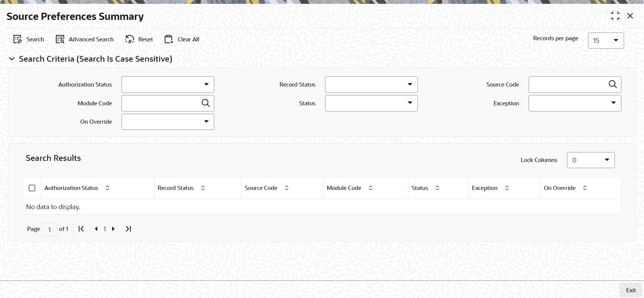Click the Search icon in toolbar
Image resolution: width=644 pixels, height=298 pixels.
[x=18, y=39]
